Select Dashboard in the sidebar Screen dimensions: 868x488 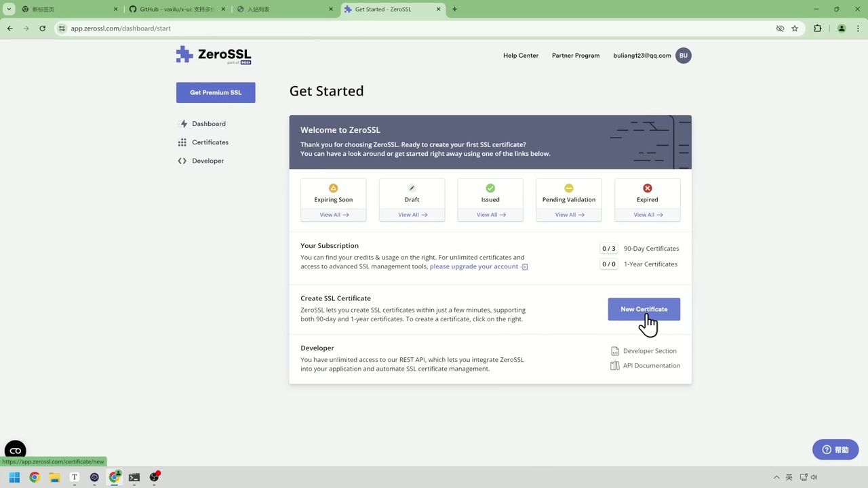coord(208,123)
